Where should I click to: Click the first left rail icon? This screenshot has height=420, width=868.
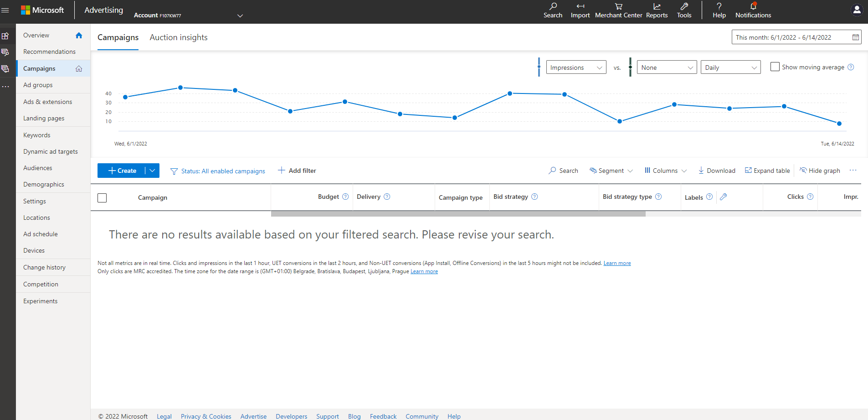5,36
